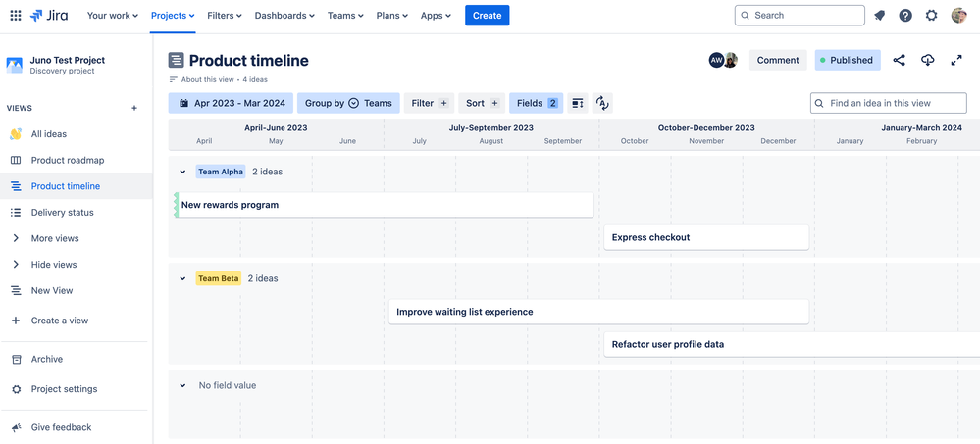The image size is (980, 444).
Task: Click Find an idea in this view field
Action: [x=888, y=103]
